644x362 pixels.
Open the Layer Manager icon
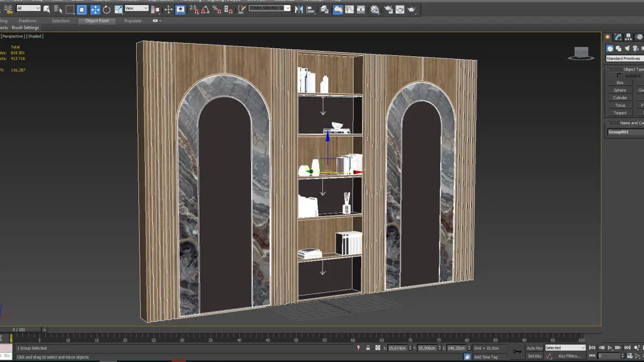click(324, 9)
